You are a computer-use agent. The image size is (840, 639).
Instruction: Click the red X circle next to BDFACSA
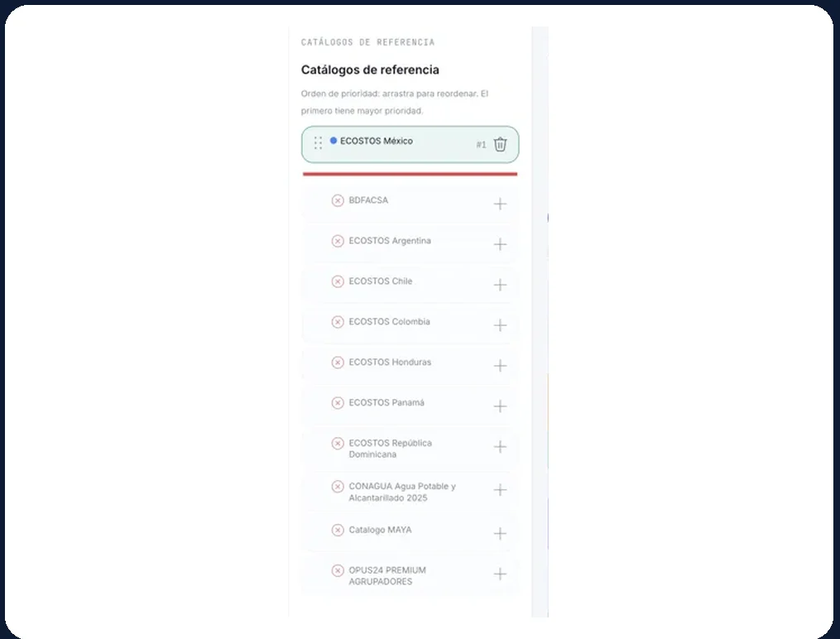tap(338, 200)
